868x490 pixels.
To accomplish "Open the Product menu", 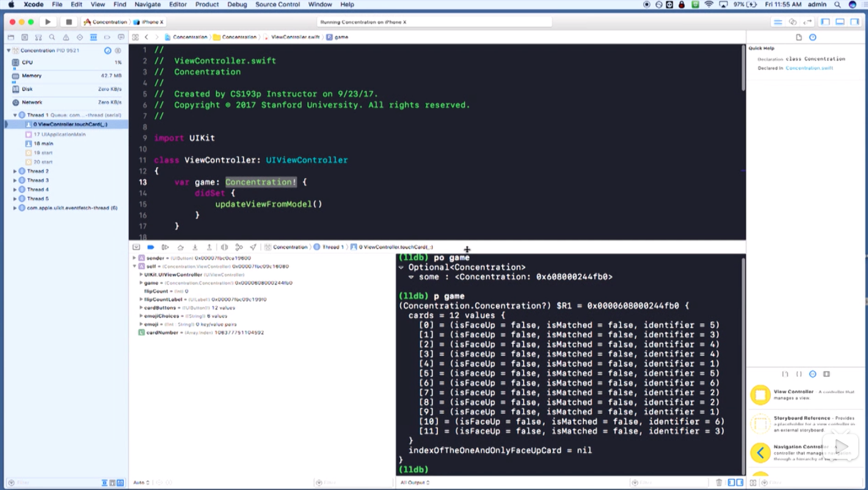I will pyautogui.click(x=207, y=4).
